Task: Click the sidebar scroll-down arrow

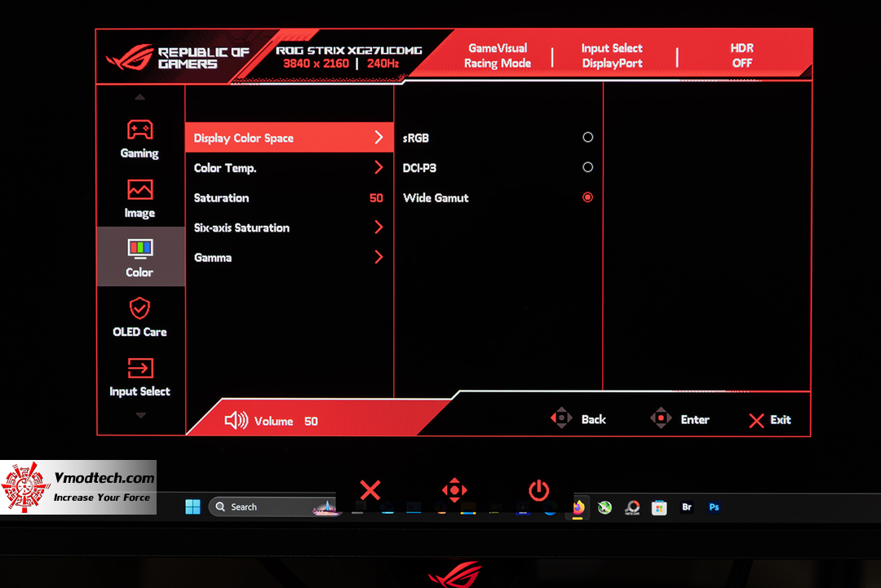Action: (140, 416)
